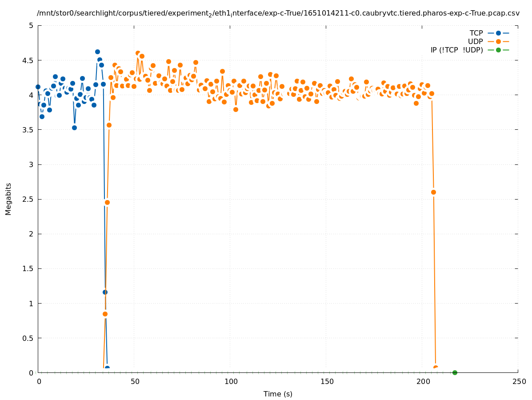Click the Time (s) x-axis label
The height and width of the screenshot is (400, 532).
pos(278,394)
